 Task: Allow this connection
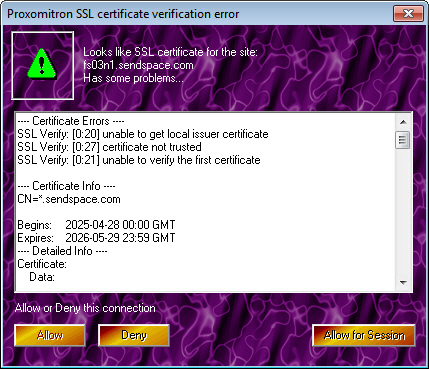click(x=50, y=335)
